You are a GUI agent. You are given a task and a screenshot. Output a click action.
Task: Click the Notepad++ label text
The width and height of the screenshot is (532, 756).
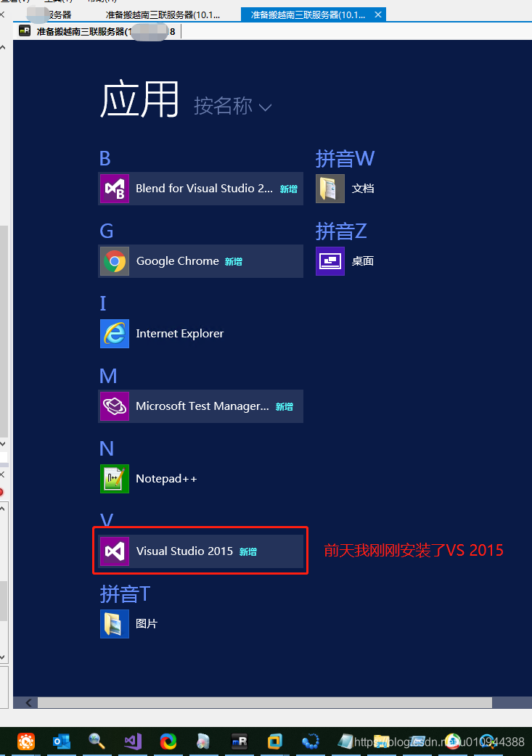coord(166,479)
